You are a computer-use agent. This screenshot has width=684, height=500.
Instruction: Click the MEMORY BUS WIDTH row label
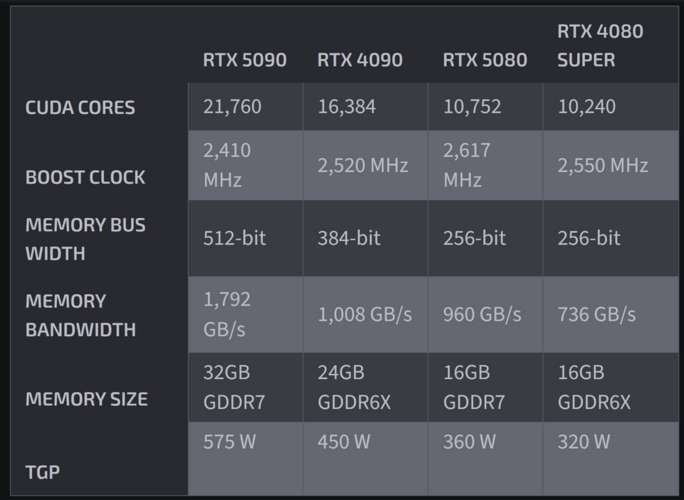(x=86, y=239)
